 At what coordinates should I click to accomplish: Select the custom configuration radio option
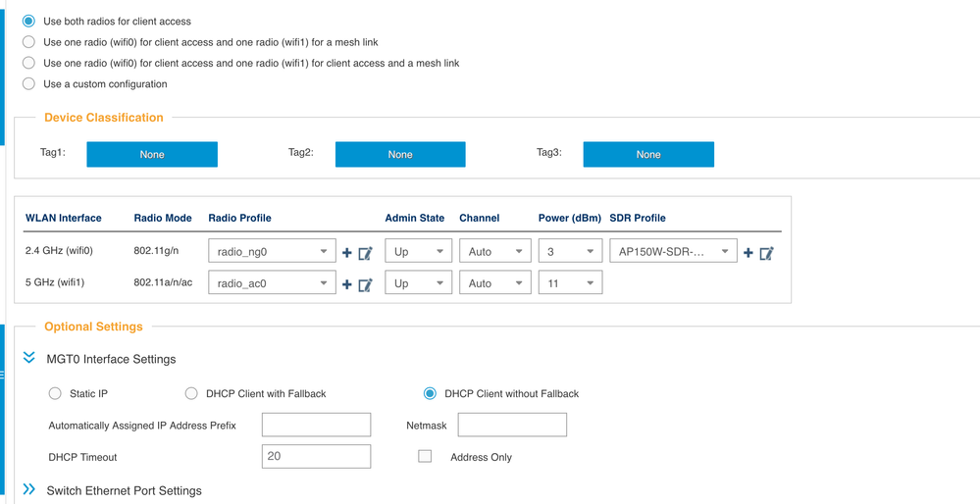coord(29,84)
